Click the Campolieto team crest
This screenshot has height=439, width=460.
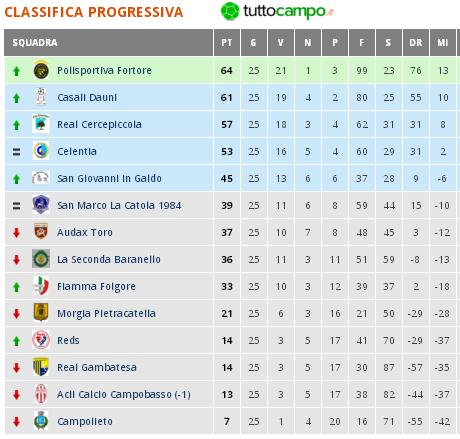41,421
